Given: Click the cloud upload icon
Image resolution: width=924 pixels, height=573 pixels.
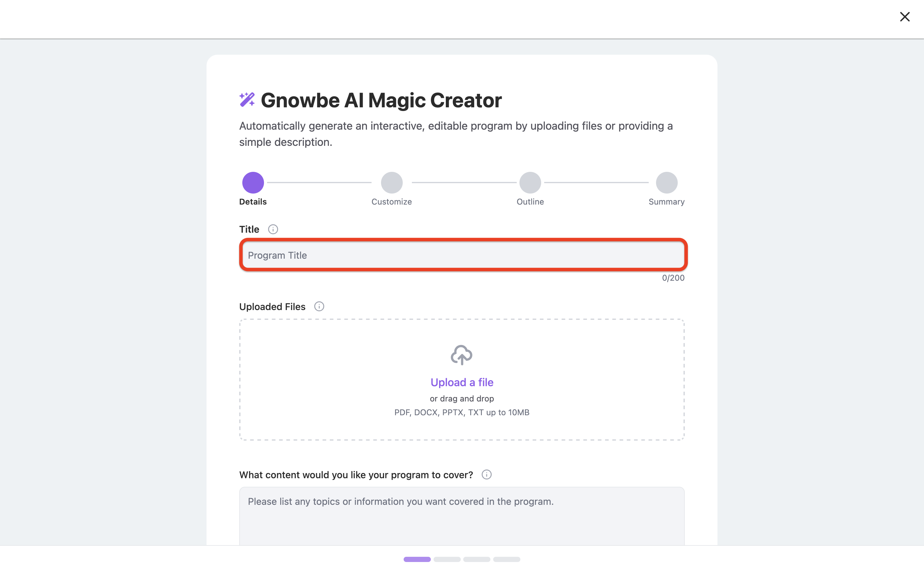Looking at the screenshot, I should pos(461,355).
